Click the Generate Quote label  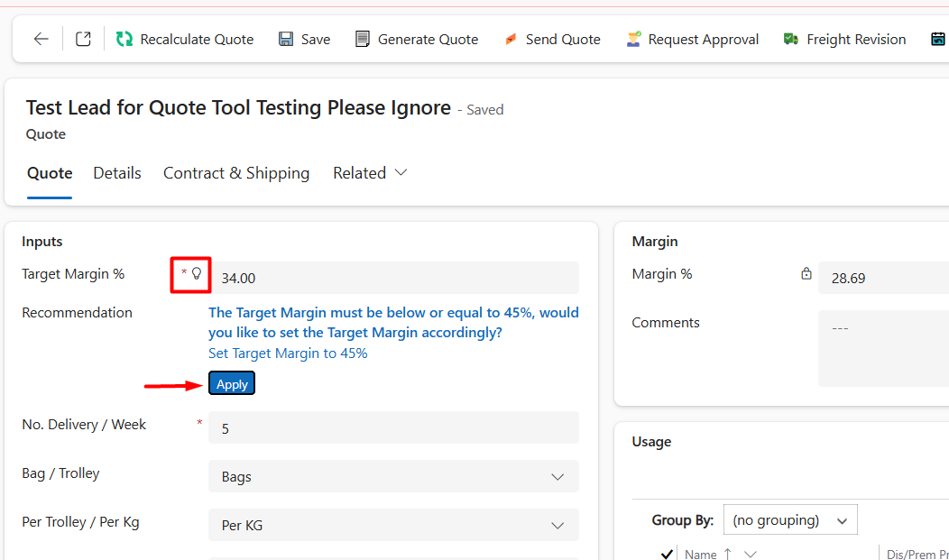(x=428, y=40)
